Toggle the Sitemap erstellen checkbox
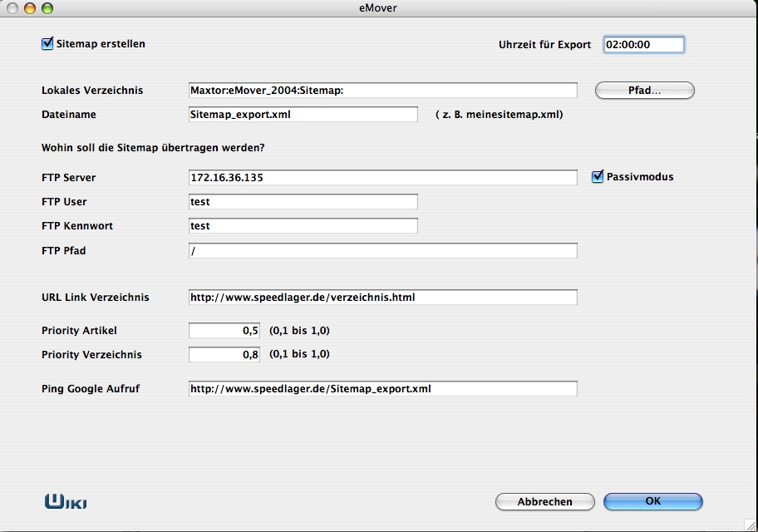Image resolution: width=758 pixels, height=532 pixels. click(47, 43)
